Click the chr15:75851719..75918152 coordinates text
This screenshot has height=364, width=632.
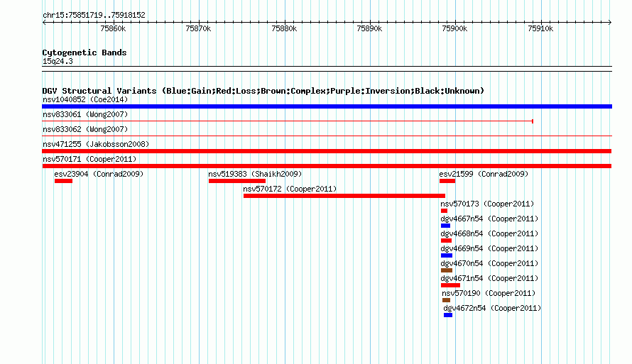[94, 15]
